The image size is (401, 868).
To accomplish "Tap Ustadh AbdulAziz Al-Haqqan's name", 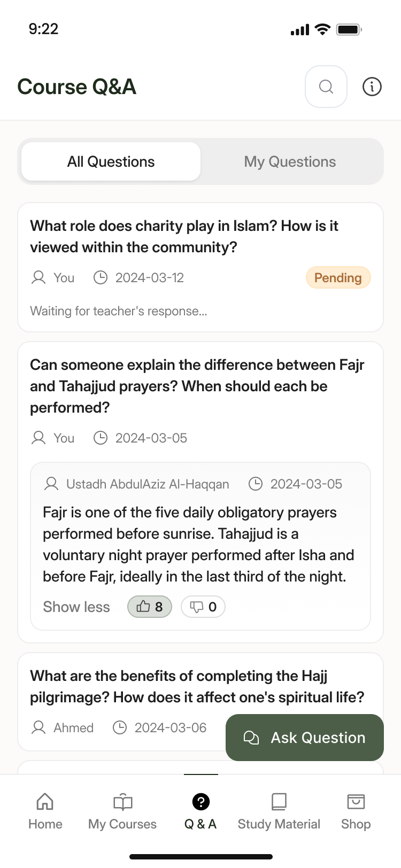I will point(148,484).
